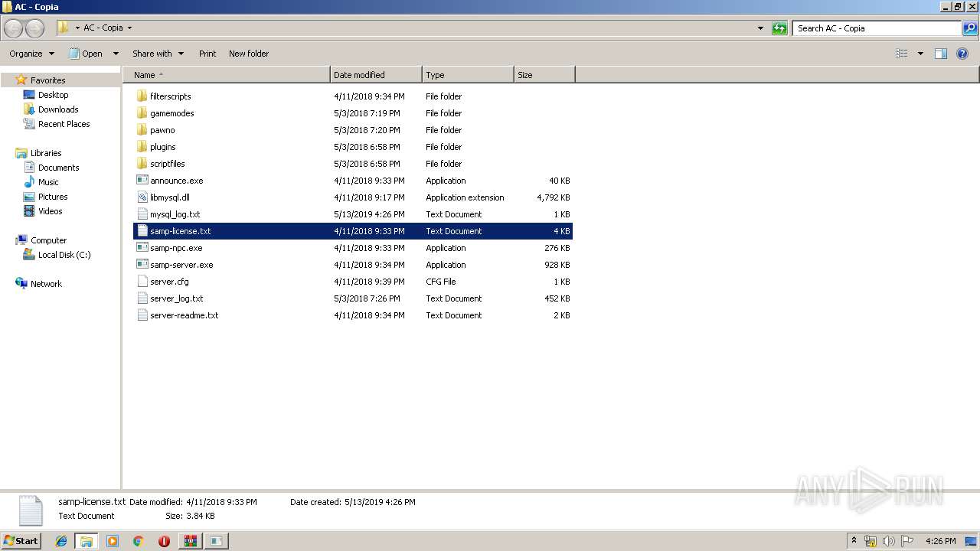
Task: Select the samp-license.txt file
Action: click(x=353, y=231)
